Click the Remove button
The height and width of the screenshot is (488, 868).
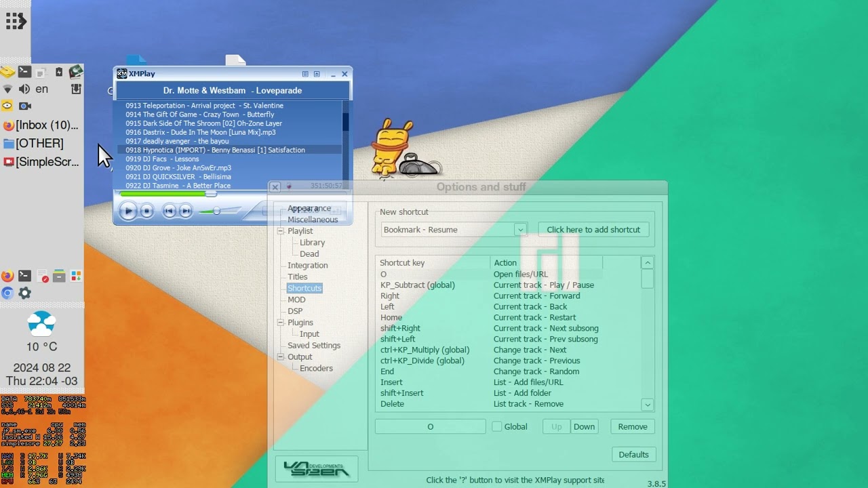click(x=633, y=426)
